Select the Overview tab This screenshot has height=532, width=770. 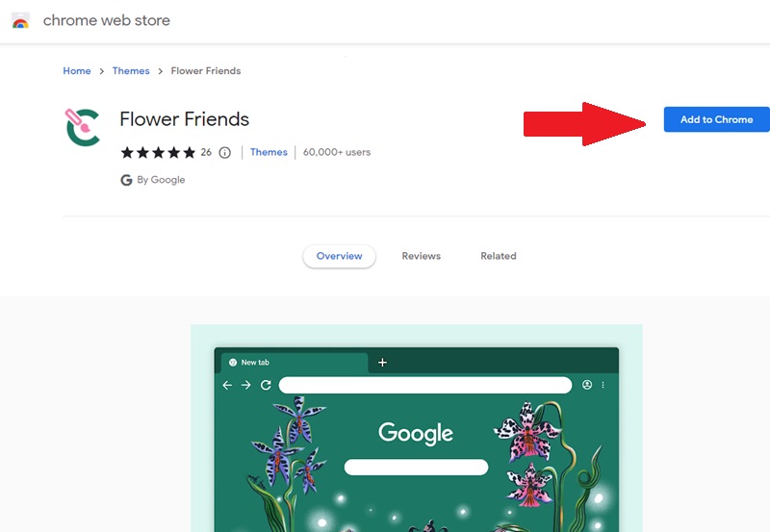(x=340, y=256)
